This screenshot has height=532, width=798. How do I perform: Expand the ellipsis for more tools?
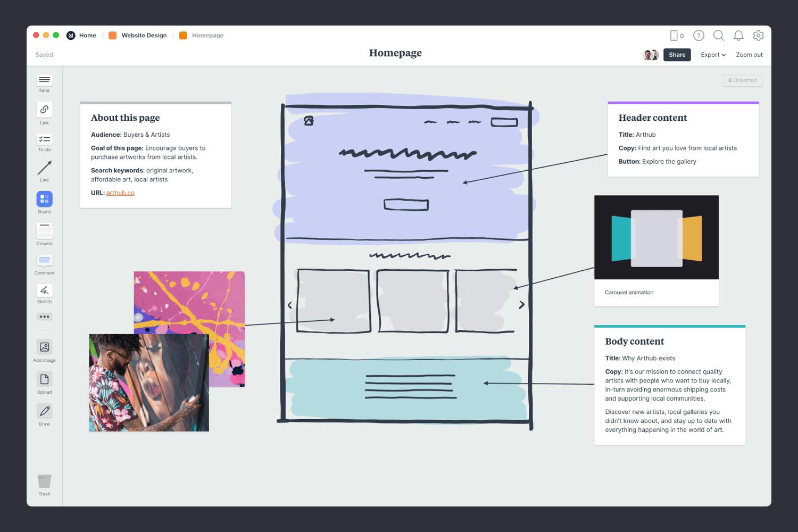44,317
